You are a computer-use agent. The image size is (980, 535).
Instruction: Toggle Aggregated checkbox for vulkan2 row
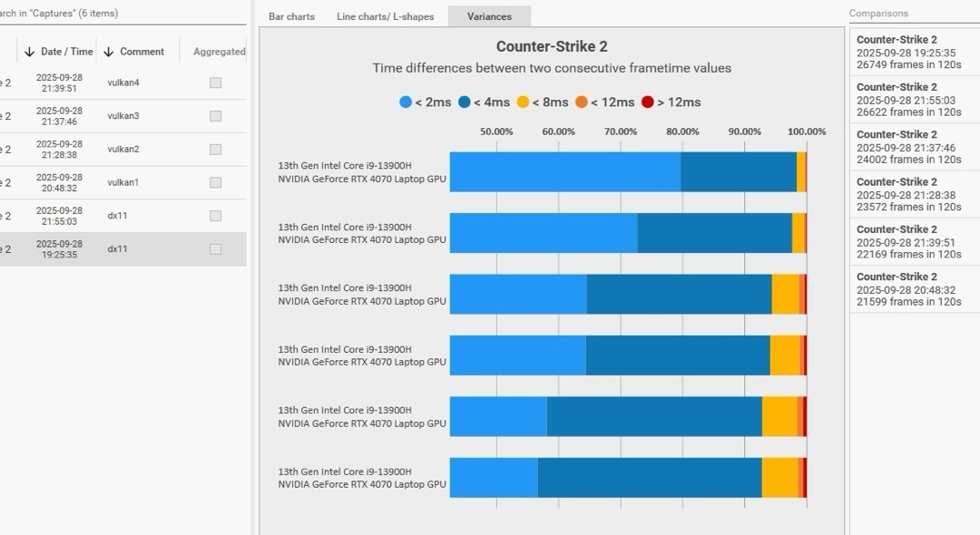click(216, 150)
